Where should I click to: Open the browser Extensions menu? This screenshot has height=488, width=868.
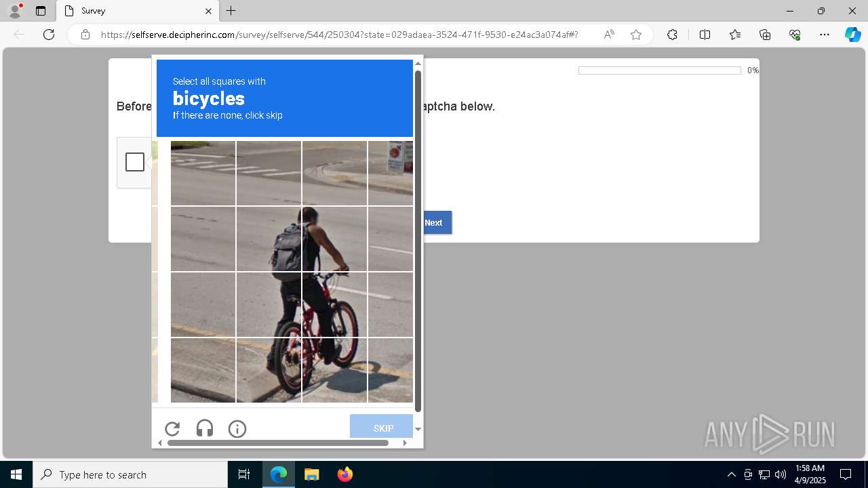click(672, 35)
